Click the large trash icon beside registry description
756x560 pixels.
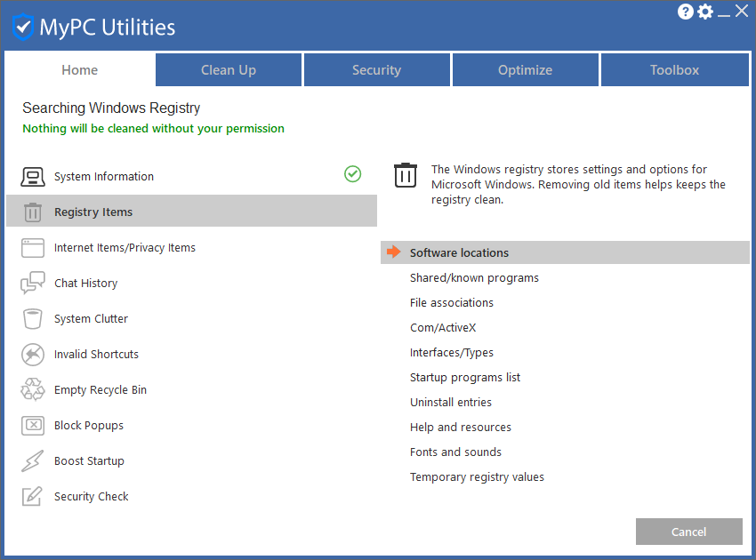406,175
